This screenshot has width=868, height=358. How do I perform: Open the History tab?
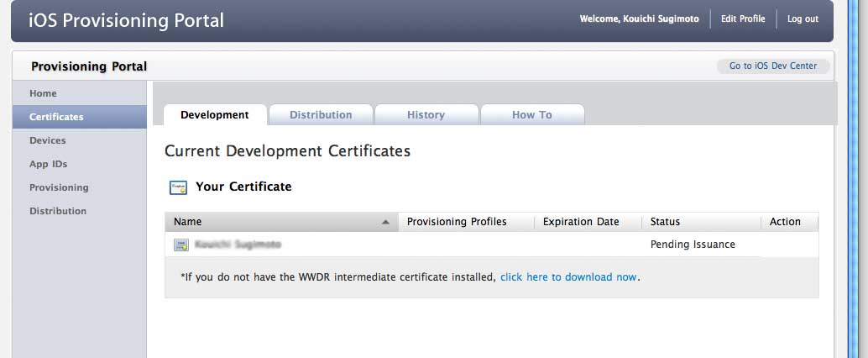coord(426,115)
